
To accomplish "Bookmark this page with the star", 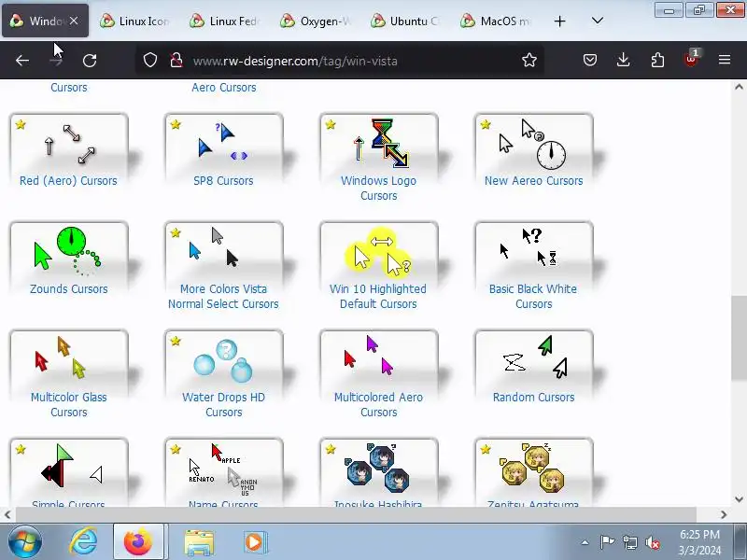I will 529,60.
